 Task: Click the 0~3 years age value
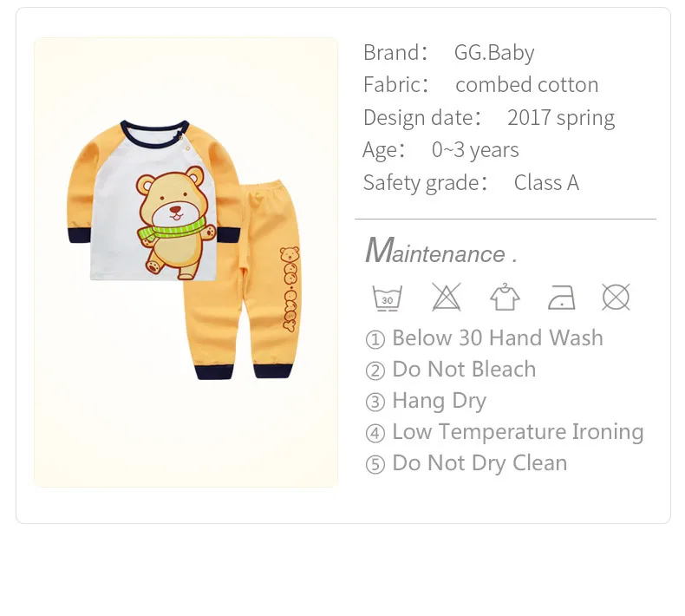(475, 150)
